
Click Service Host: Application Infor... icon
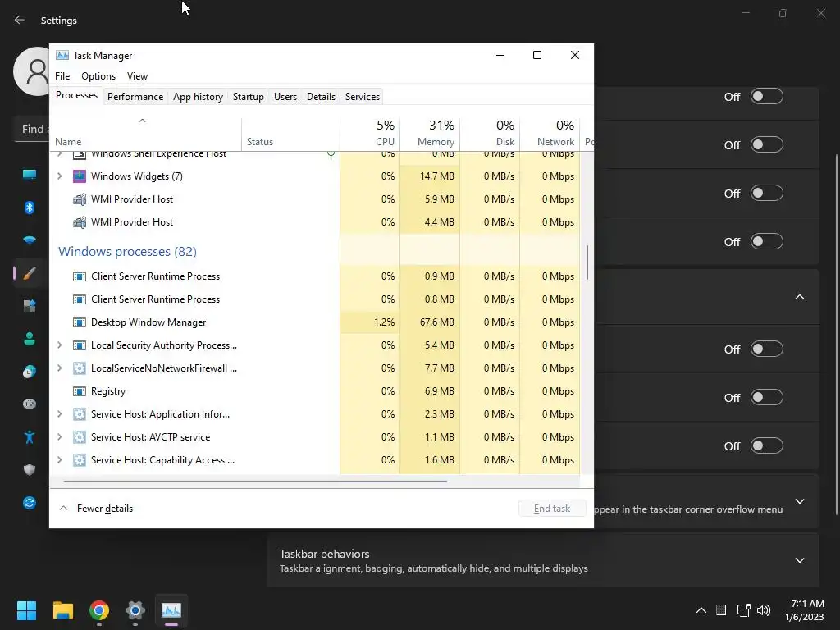tap(80, 414)
